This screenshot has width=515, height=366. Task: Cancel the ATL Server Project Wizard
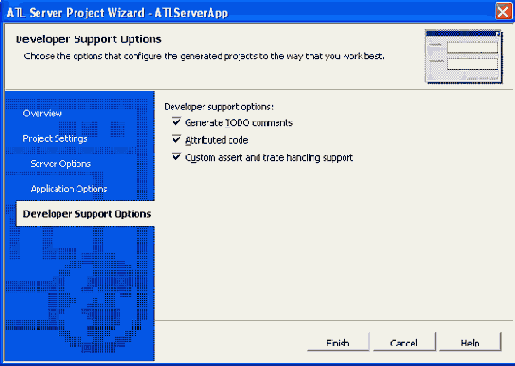click(x=404, y=342)
